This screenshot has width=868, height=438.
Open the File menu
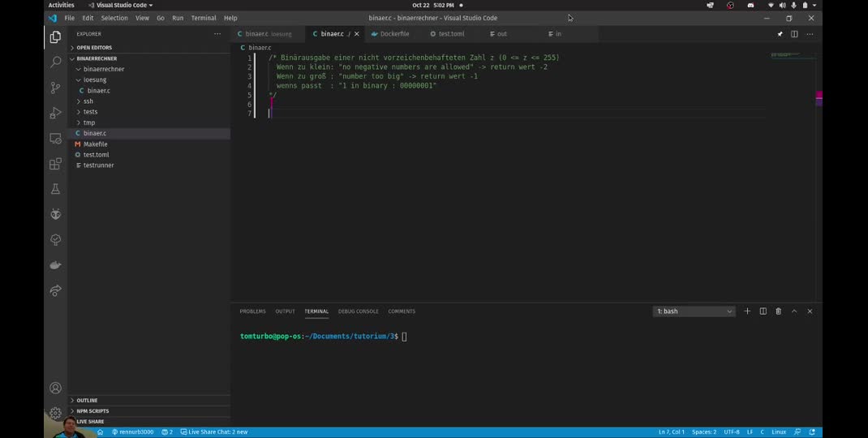(x=69, y=18)
